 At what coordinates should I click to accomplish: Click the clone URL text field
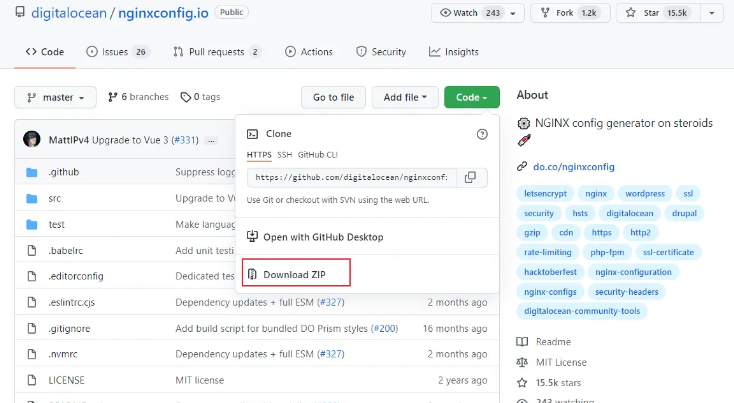point(352,177)
